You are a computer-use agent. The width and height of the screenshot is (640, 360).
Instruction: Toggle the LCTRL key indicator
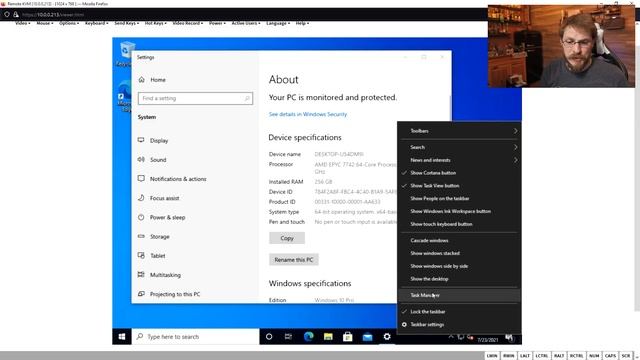pyautogui.click(x=542, y=356)
